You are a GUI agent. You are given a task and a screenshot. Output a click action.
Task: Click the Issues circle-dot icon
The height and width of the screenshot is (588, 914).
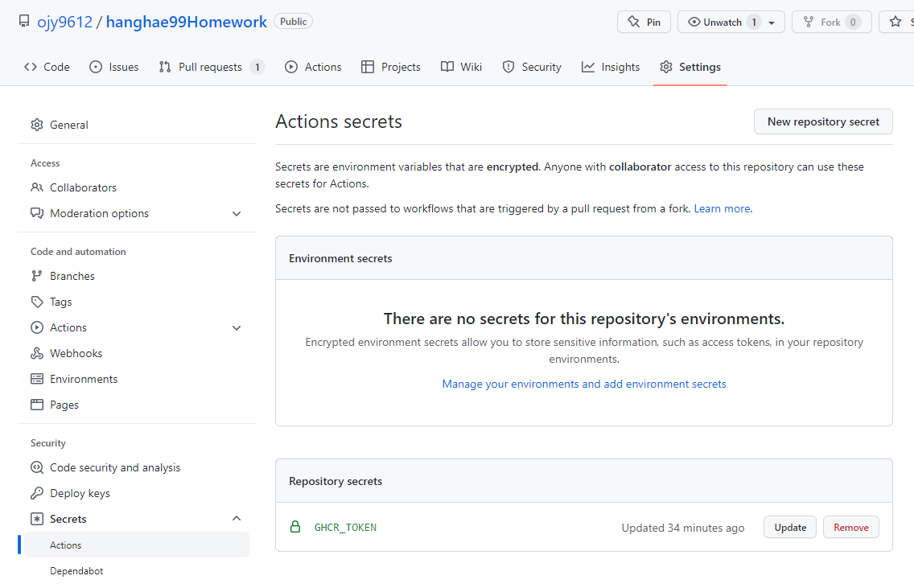[96, 67]
